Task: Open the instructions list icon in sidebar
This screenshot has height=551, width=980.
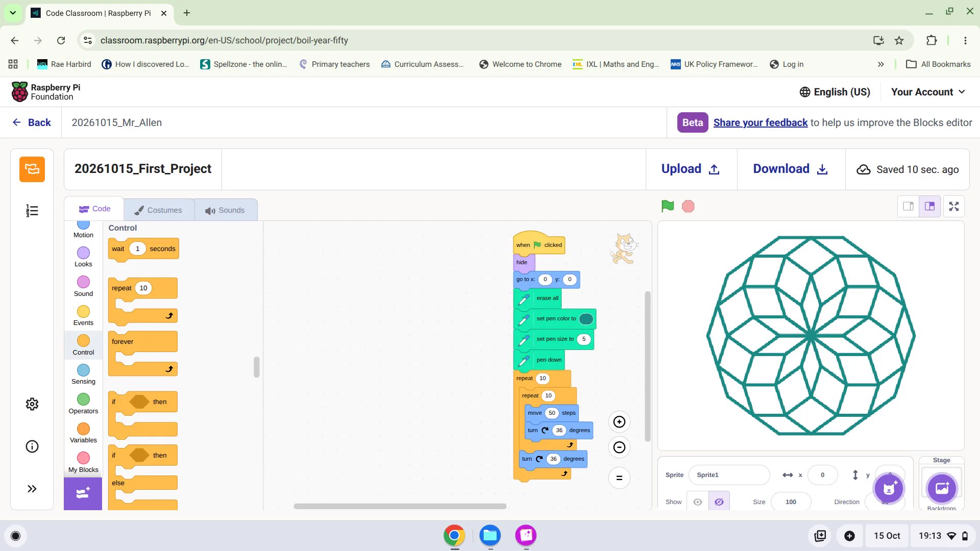Action: (x=32, y=211)
